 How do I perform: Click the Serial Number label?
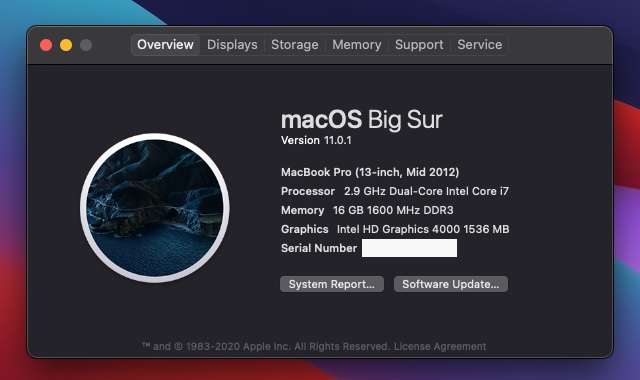coord(319,248)
